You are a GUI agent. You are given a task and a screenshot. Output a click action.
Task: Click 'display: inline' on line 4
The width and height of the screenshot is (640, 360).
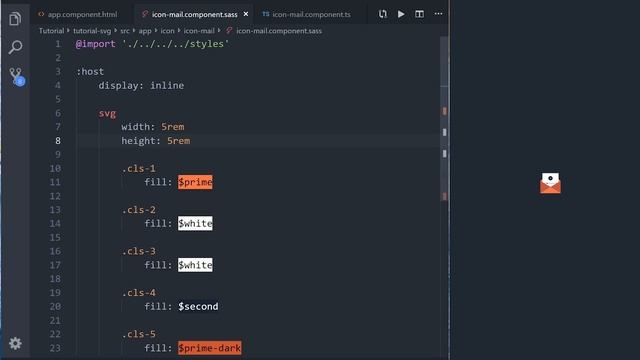pyautogui.click(x=141, y=85)
